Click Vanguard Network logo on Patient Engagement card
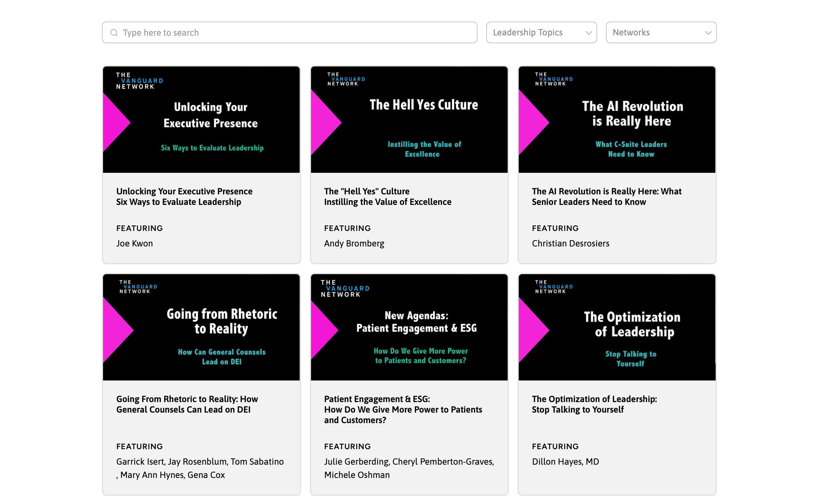 click(345, 289)
